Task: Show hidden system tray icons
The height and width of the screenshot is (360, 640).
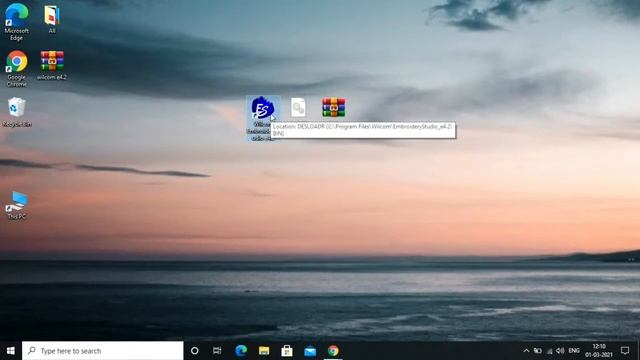Action: pyautogui.click(x=526, y=351)
